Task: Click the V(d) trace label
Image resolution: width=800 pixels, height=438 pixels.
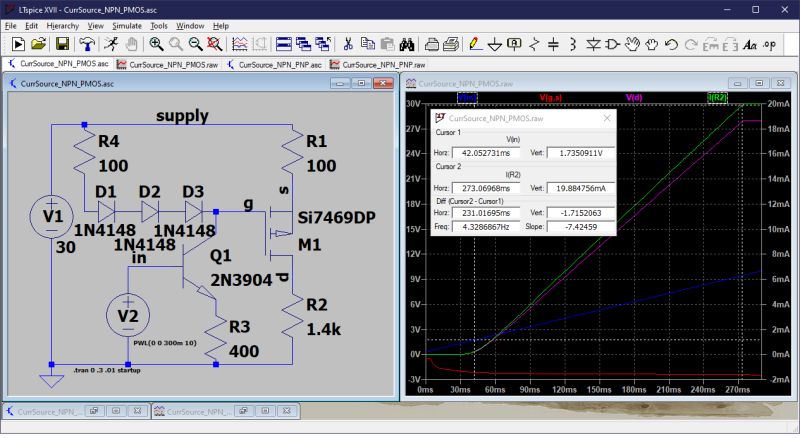Action: [x=634, y=98]
